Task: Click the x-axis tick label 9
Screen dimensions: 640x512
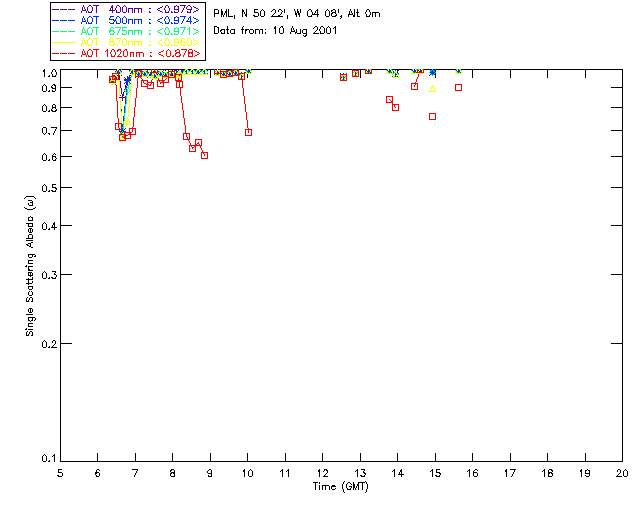Action: pos(210,473)
